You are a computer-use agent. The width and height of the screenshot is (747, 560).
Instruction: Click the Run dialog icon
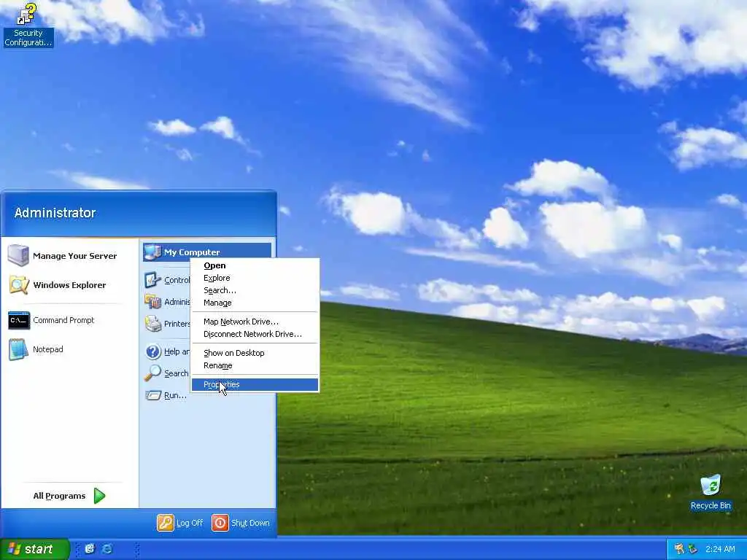[x=153, y=395]
